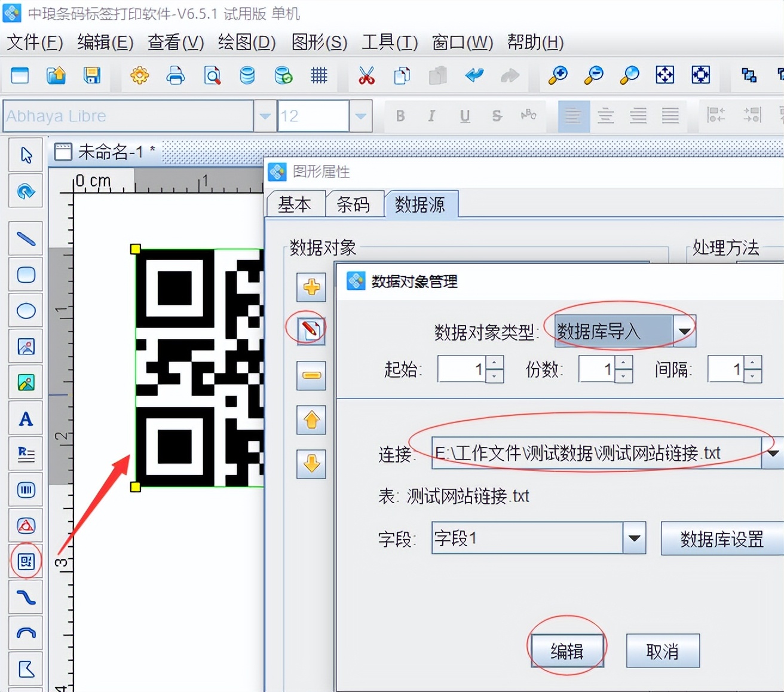784x692 pixels.
Task: Click the new document icon
Action: 20,75
